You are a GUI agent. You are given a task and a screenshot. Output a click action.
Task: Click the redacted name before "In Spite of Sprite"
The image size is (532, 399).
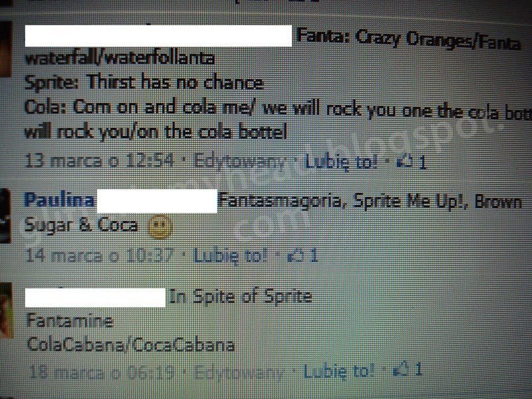[x=95, y=297]
